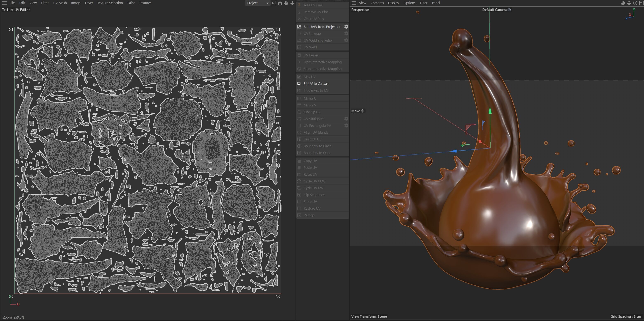
Task: Click Start Interactive Mapping
Action: click(x=323, y=62)
